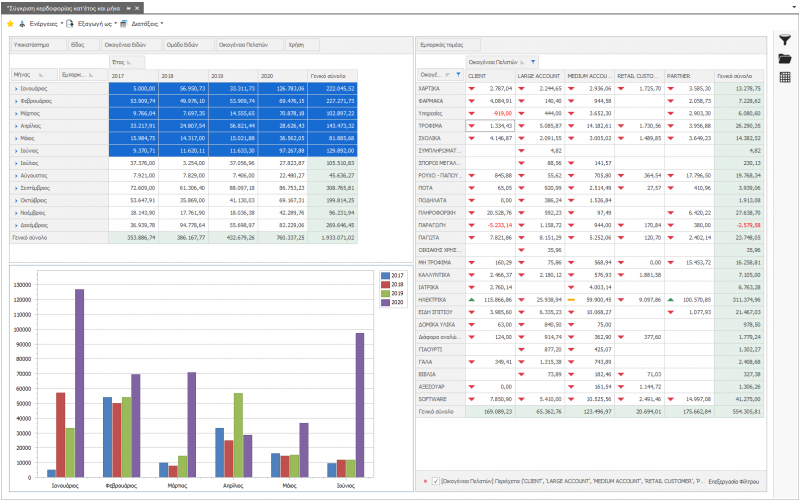Click the ΗΛΕΚΤΡΙΚΑ row label
This screenshot has height=501, width=800.
click(441, 299)
